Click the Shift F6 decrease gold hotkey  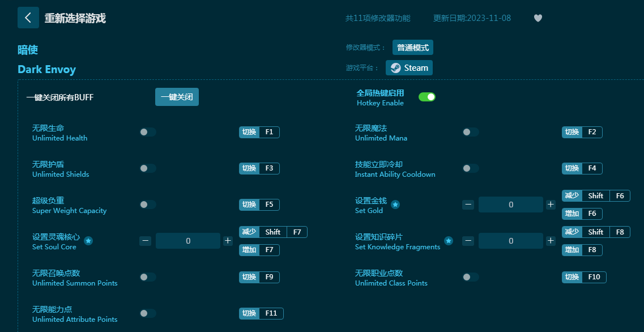pyautogui.click(x=596, y=195)
